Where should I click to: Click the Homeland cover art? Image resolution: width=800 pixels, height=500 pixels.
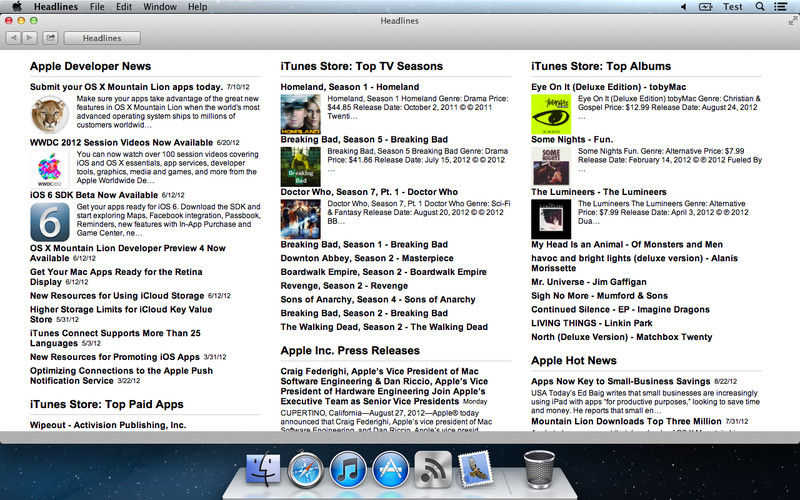click(x=301, y=114)
